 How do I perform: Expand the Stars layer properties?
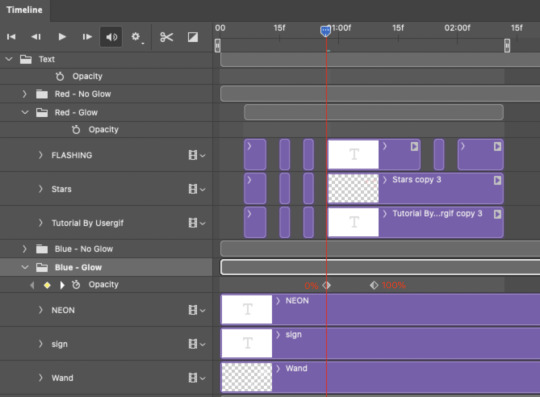pyautogui.click(x=40, y=189)
